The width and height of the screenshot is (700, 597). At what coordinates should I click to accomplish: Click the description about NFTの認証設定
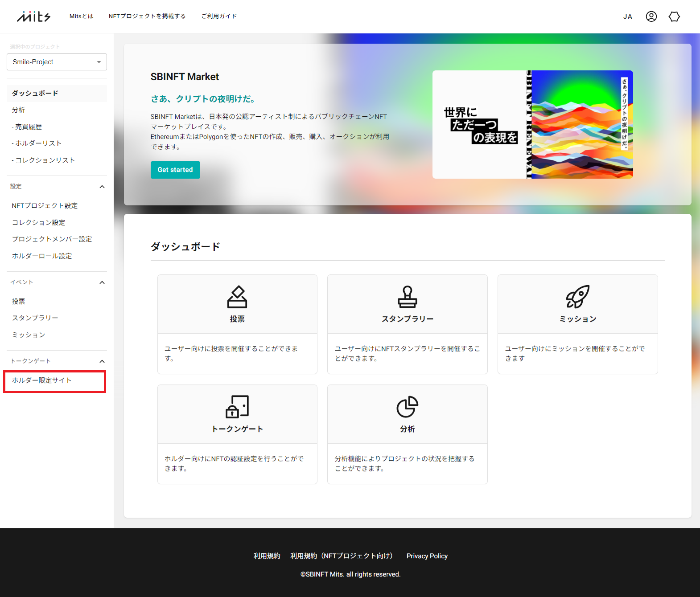pyautogui.click(x=235, y=464)
